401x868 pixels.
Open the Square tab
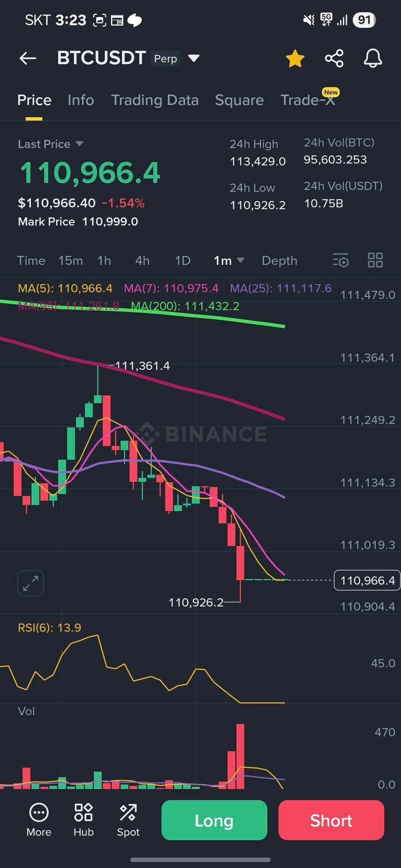[239, 100]
